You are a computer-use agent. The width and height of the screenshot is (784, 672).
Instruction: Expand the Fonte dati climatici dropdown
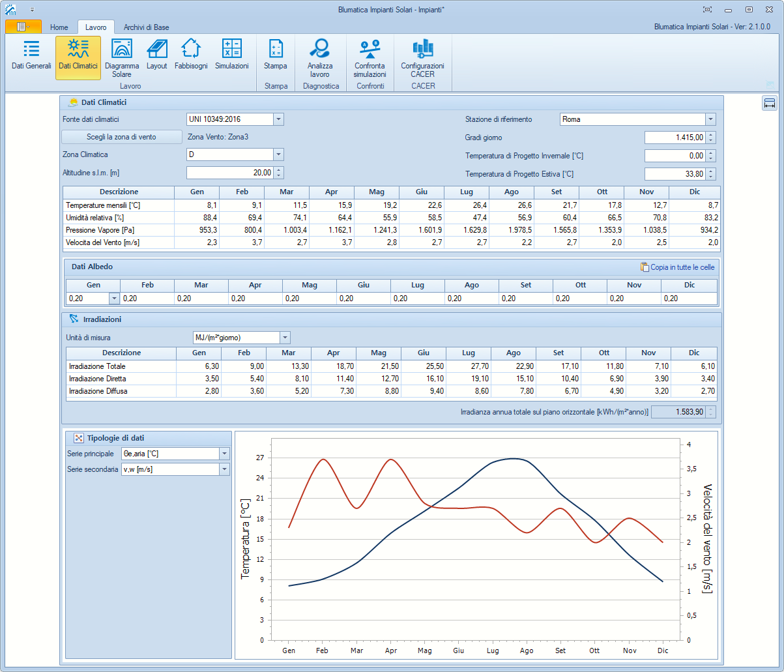click(278, 119)
